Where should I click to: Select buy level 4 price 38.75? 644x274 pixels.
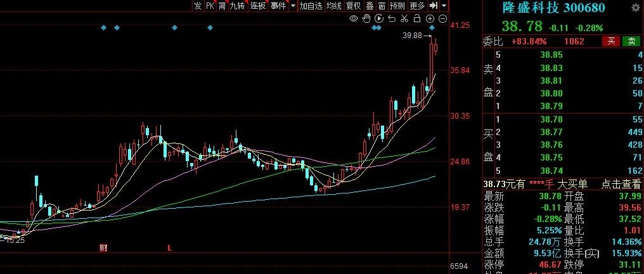551,157
